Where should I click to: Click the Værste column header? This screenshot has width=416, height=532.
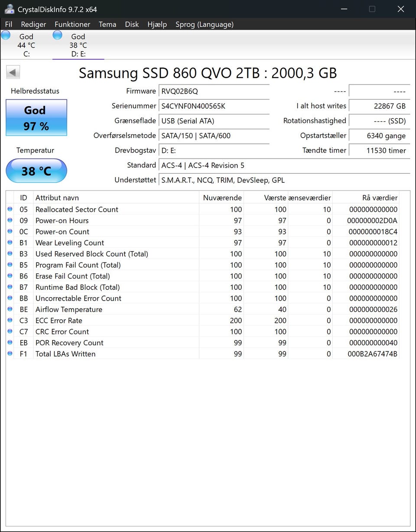coord(266,198)
